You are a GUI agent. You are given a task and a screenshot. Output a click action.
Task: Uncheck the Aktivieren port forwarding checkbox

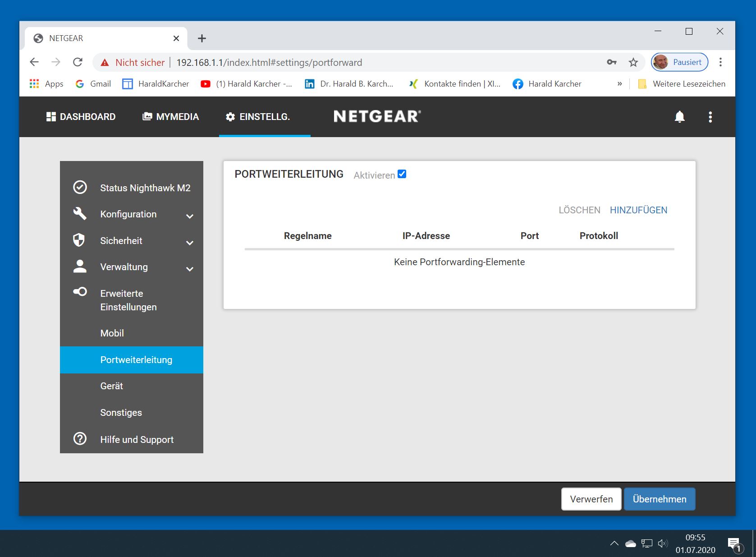pyautogui.click(x=402, y=174)
